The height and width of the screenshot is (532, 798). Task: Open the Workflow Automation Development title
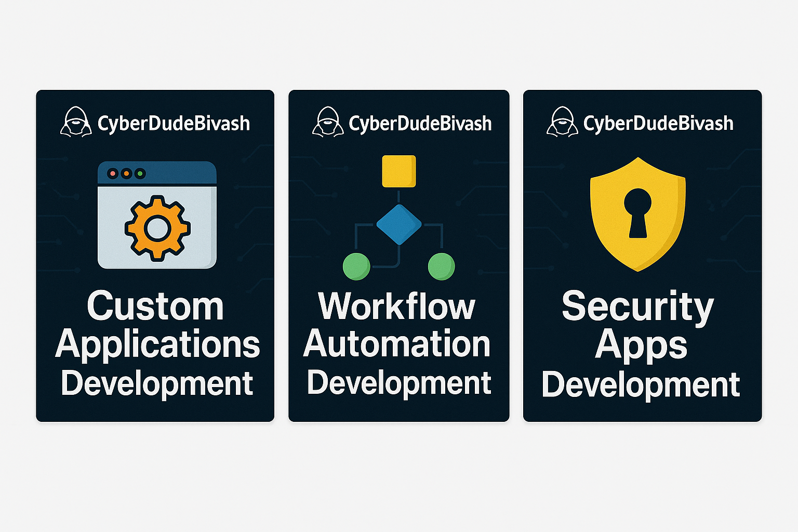pos(398,344)
